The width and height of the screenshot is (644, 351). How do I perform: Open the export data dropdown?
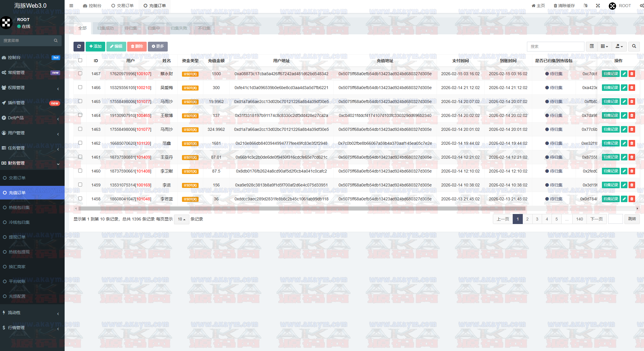tap(619, 46)
